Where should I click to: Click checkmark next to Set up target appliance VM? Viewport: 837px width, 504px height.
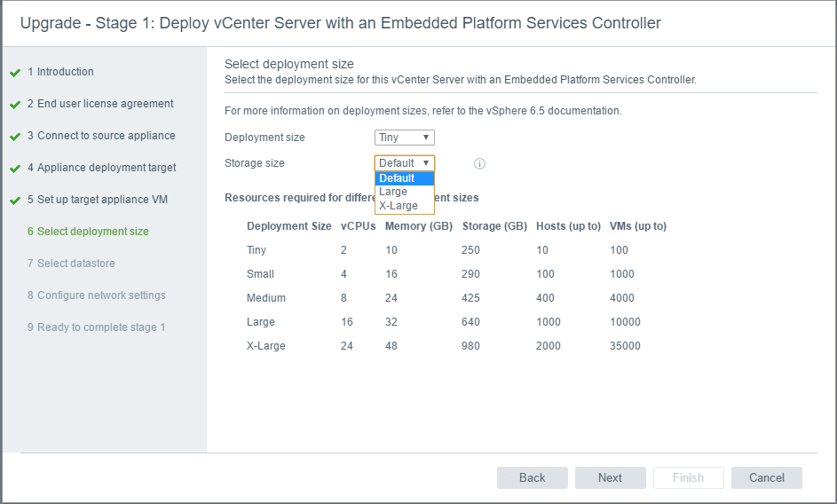pos(15,201)
